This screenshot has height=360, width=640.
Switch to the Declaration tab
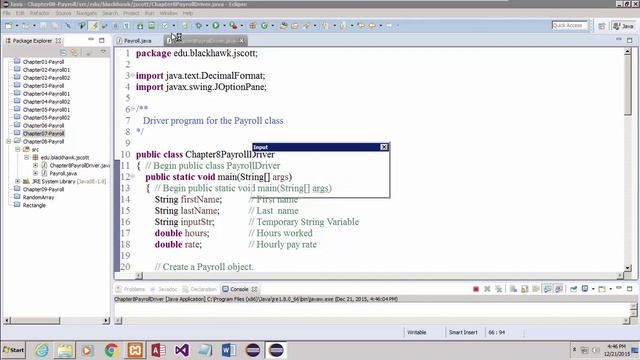pos(200,289)
